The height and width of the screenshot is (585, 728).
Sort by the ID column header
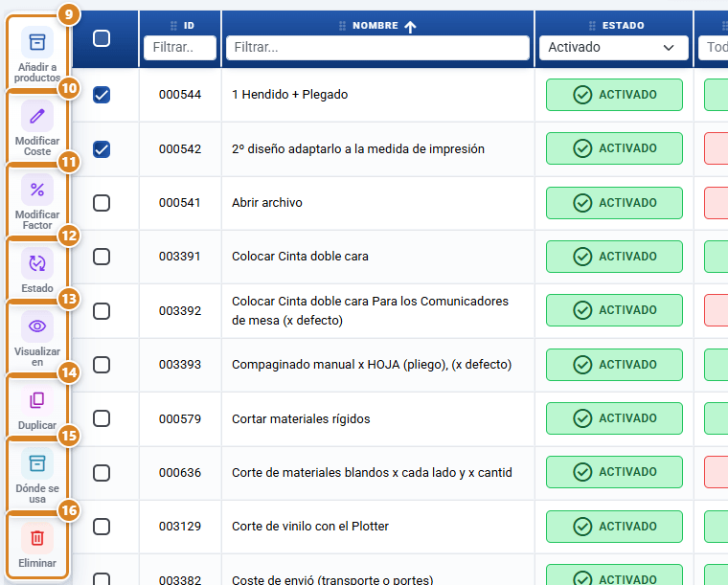[189, 26]
